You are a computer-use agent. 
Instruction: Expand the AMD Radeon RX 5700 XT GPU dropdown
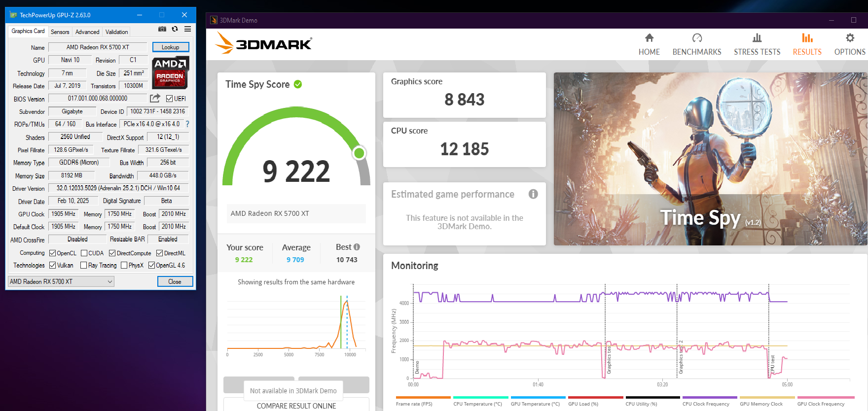[x=61, y=281]
